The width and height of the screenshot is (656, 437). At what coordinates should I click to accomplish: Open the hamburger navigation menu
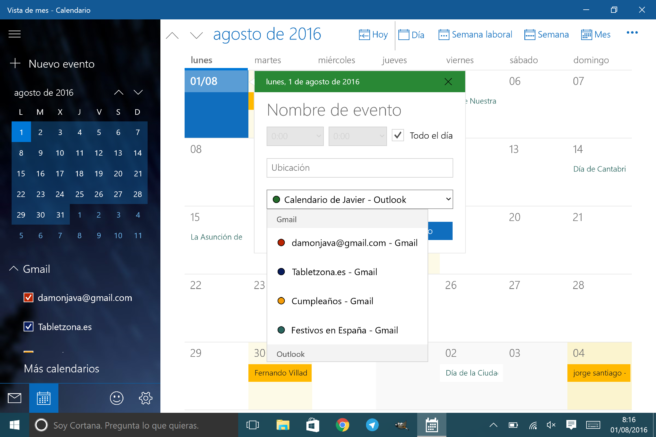click(x=15, y=34)
